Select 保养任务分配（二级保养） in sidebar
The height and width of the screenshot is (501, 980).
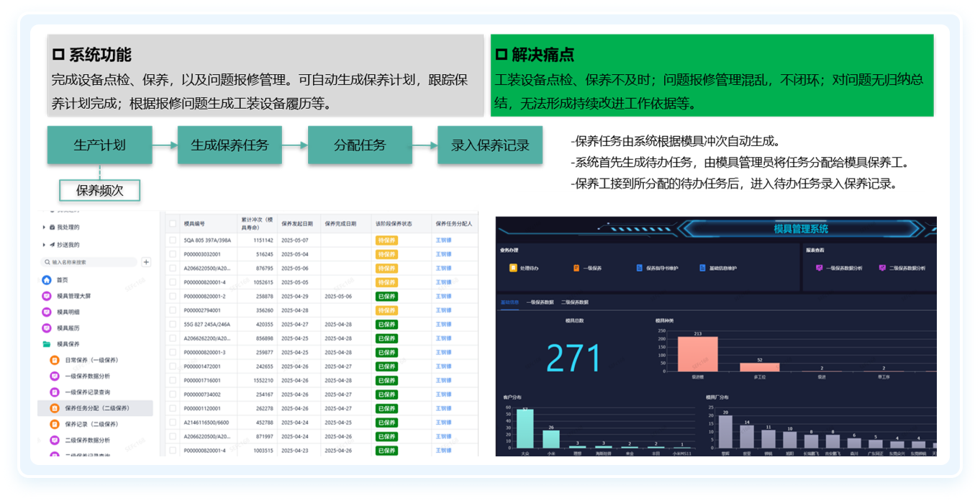point(95,408)
